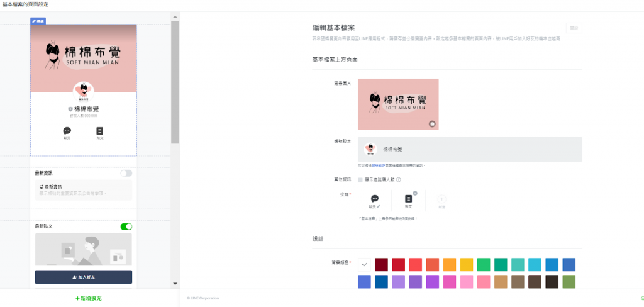
Task: Select the yellow color swatch
Action: (x=467, y=265)
